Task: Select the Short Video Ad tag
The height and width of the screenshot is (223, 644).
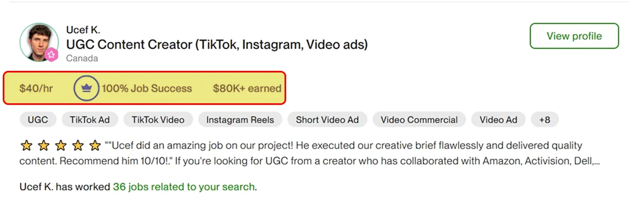Action: [327, 120]
